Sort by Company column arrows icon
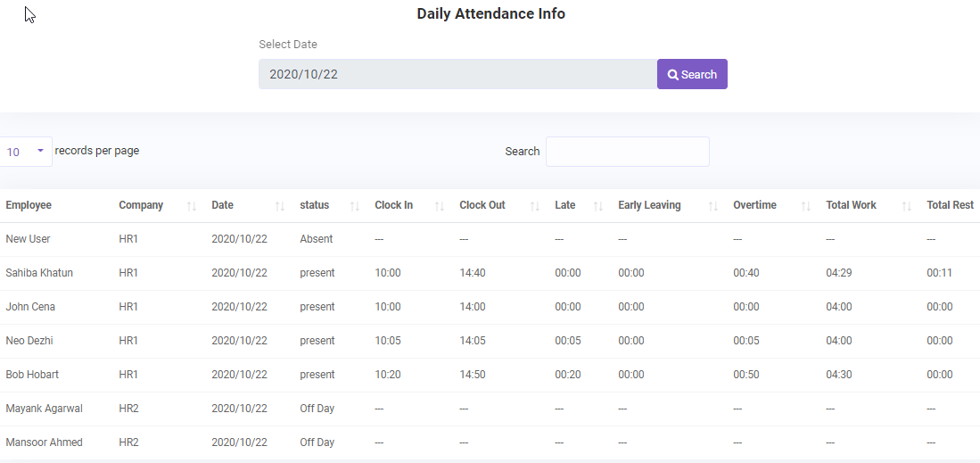Screen dimensions: 980x463 pyautogui.click(x=192, y=206)
